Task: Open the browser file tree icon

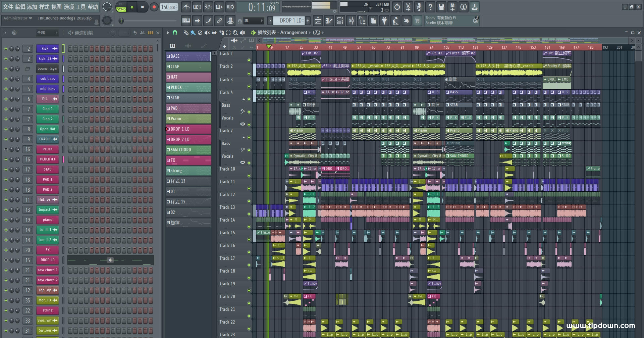Action: coord(362,21)
